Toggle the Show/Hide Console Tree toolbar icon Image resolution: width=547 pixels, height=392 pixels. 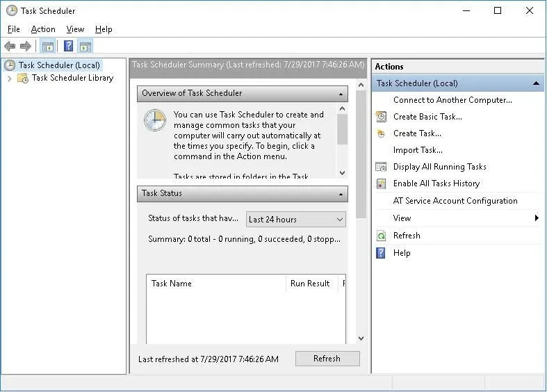(47, 47)
